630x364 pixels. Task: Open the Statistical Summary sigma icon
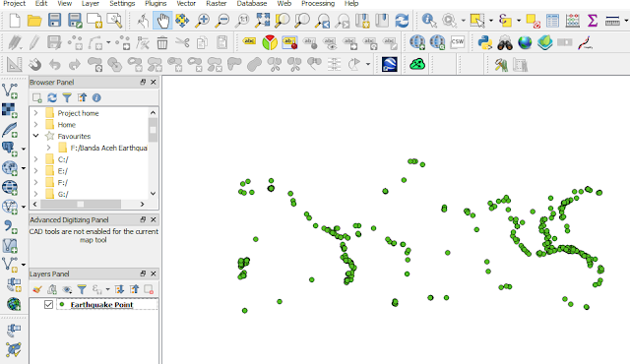(593, 21)
